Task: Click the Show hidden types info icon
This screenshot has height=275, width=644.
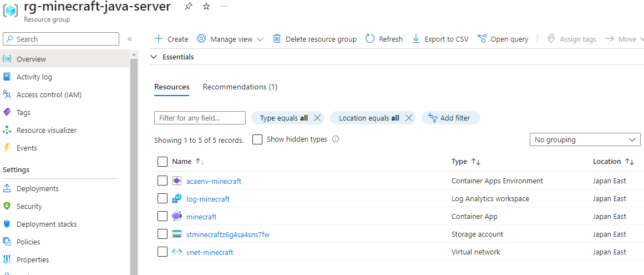Action: tap(336, 139)
